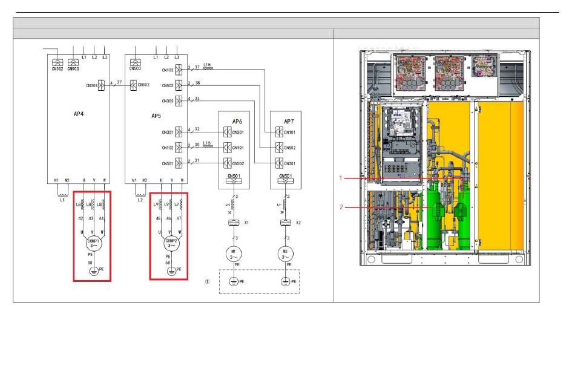Click callout number 2 beside the unit image
Screen dimensions: 575x392
341,207
